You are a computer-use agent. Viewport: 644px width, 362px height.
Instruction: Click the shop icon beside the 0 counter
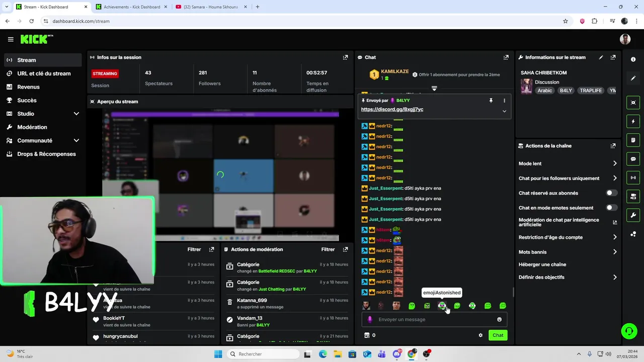(x=367, y=335)
